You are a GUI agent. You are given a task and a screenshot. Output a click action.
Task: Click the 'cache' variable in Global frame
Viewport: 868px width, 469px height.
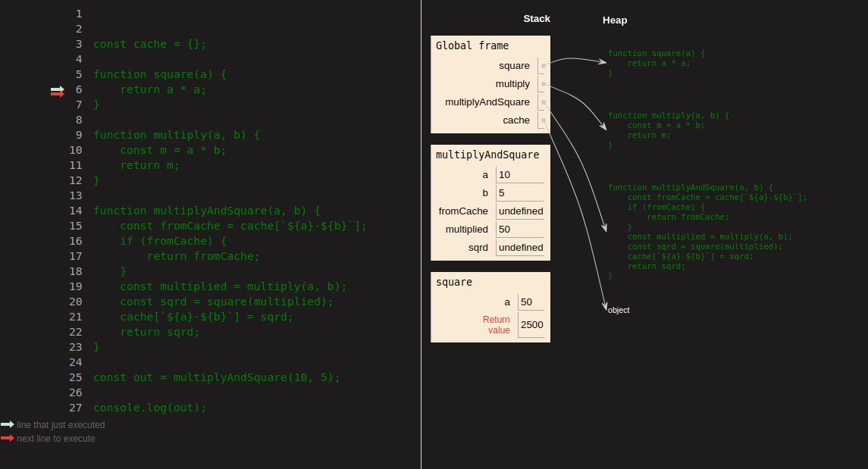click(516, 120)
